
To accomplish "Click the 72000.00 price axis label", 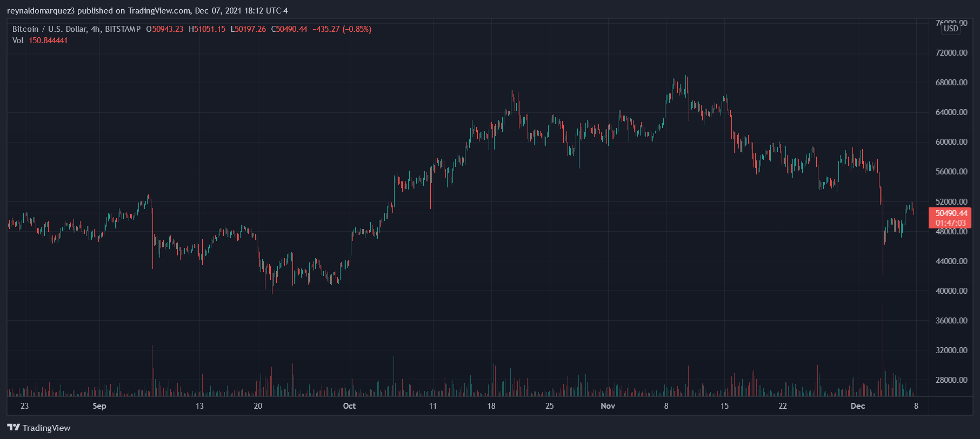I will [951, 53].
